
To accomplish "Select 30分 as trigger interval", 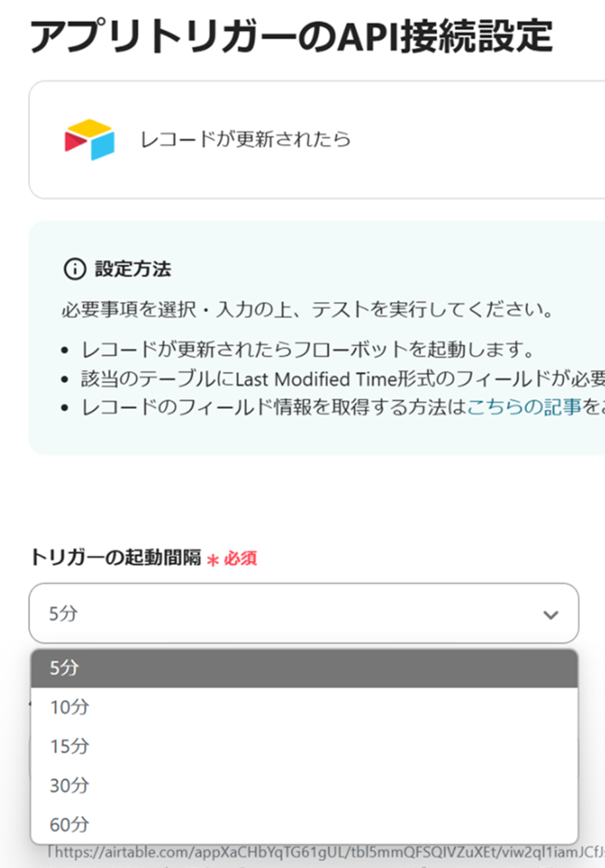I will click(x=303, y=785).
